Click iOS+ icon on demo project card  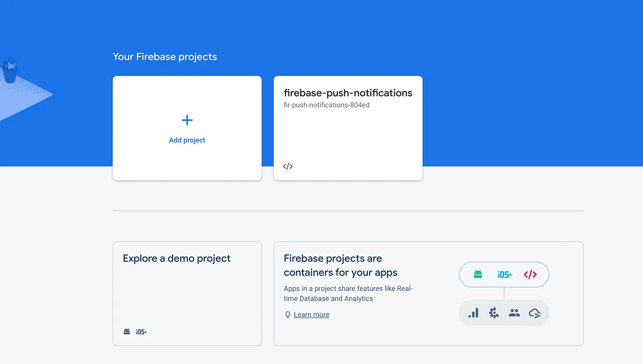tap(141, 331)
